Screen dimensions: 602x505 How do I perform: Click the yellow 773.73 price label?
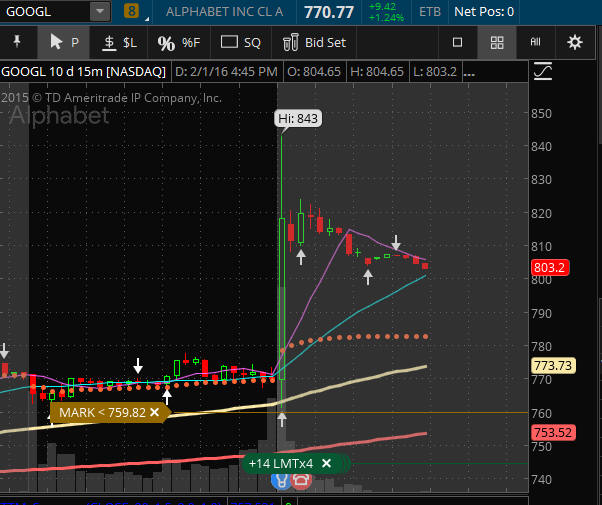tap(553, 366)
